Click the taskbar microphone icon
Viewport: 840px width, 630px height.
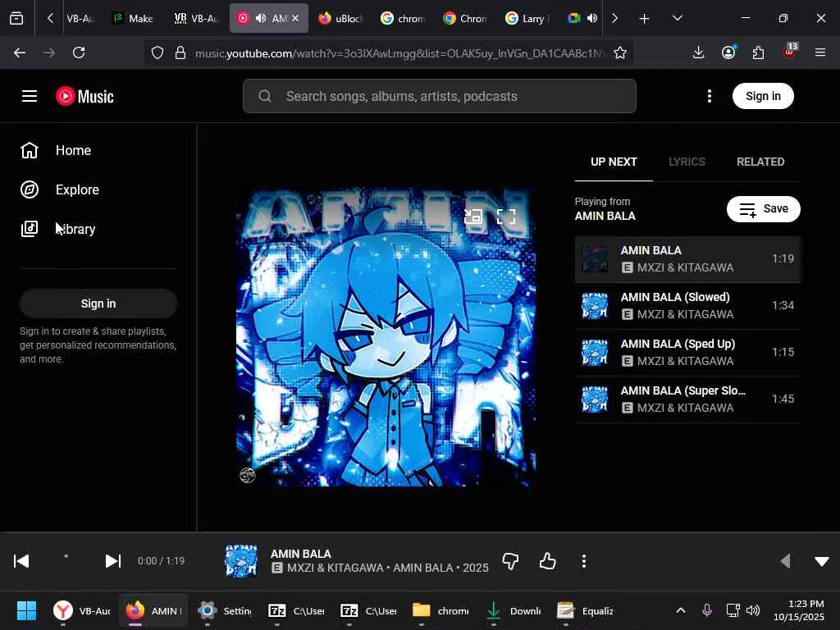[706, 610]
